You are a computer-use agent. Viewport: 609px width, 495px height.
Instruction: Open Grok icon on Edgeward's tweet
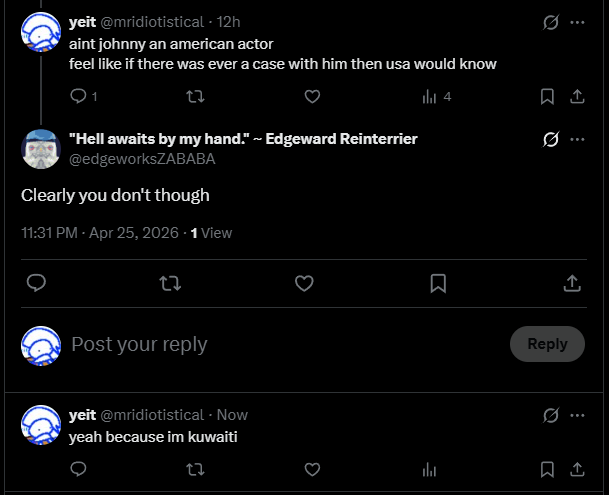[549, 139]
